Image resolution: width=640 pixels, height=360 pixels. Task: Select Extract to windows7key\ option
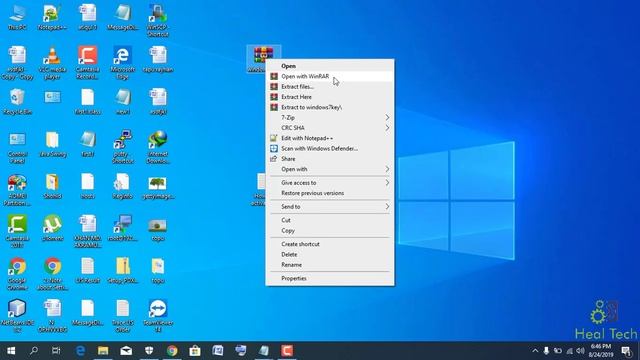click(330, 107)
